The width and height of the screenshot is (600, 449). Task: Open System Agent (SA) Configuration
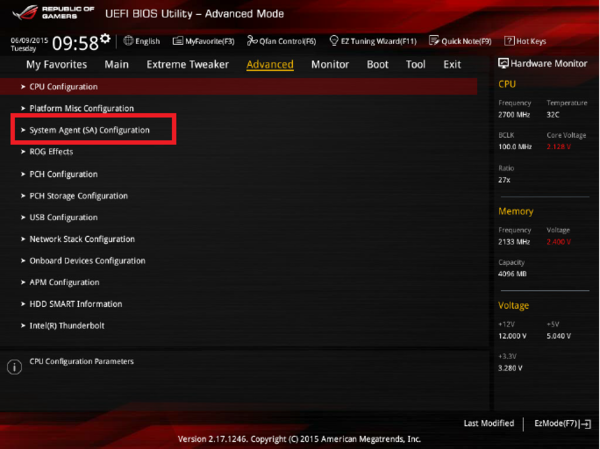[90, 130]
